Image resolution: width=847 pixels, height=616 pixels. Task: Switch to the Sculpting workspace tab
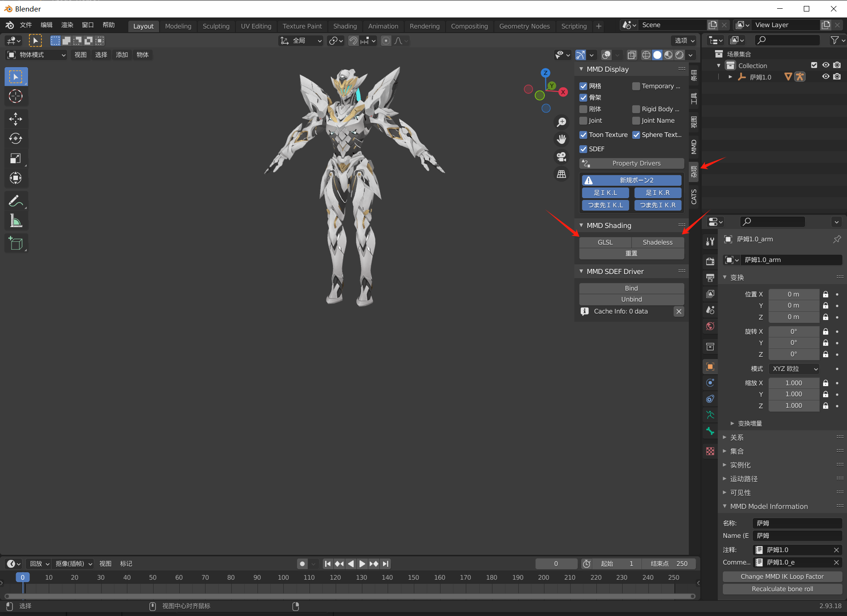coord(216,26)
